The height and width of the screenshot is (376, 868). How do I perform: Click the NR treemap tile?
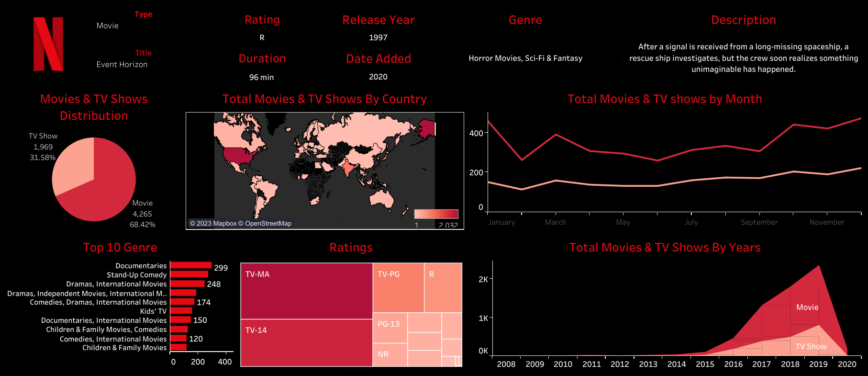(390, 355)
